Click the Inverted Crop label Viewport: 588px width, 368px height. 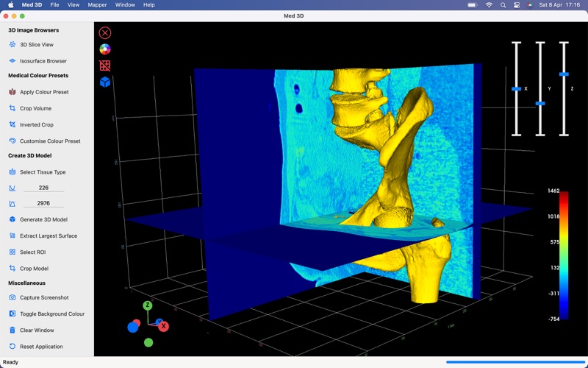click(37, 124)
